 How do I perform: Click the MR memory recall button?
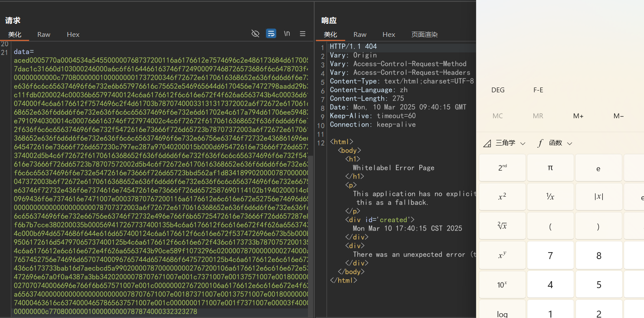538,116
